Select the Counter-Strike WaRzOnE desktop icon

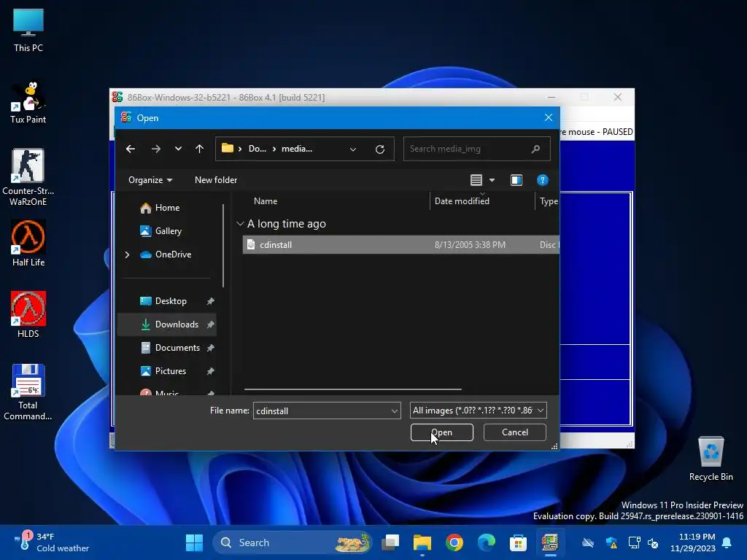(28, 177)
